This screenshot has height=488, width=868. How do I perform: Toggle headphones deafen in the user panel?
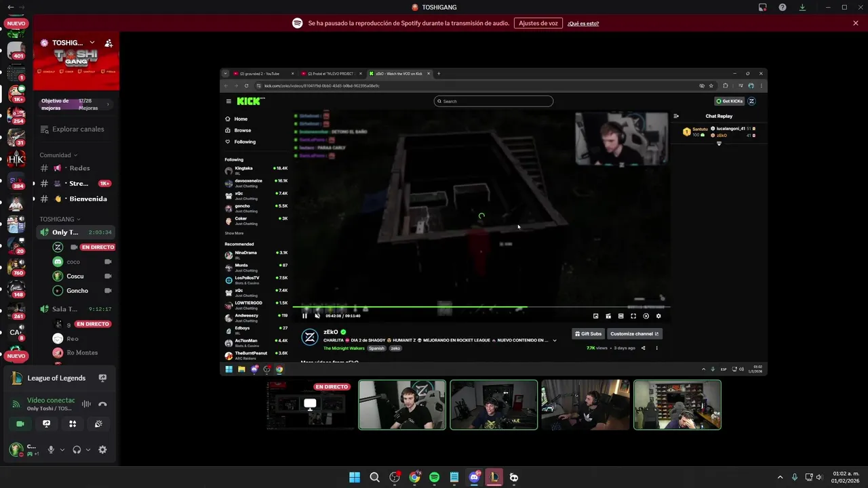77,449
